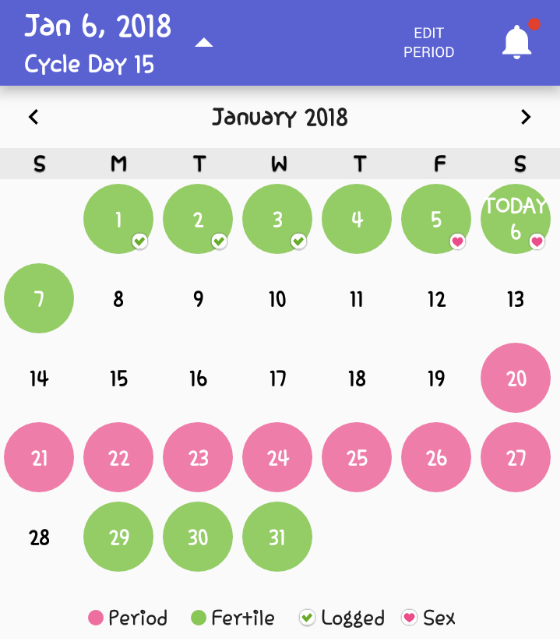This screenshot has height=639, width=560.
Task: Click the Logged legend checkmark
Action: point(307,617)
